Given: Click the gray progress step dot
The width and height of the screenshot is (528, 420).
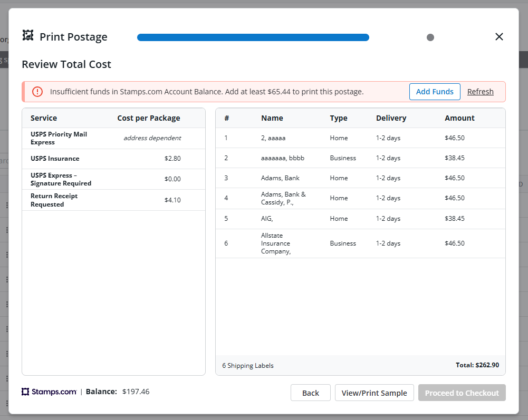Looking at the screenshot, I should point(430,37).
